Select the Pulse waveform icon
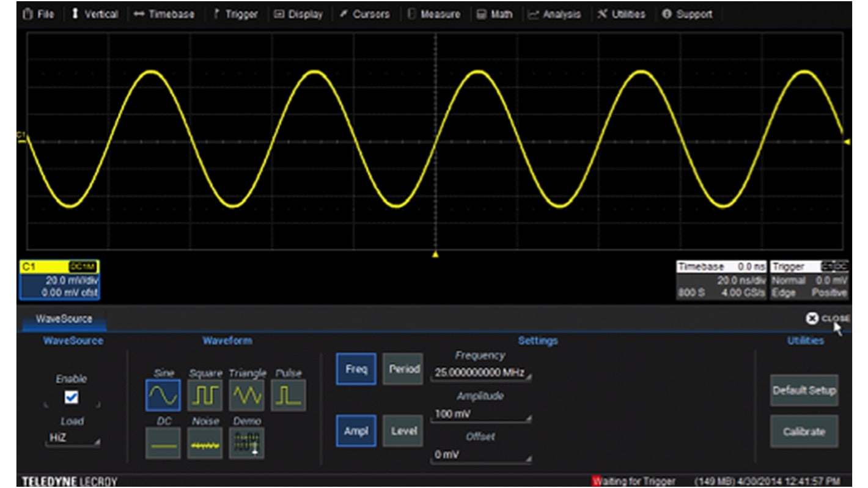Viewport: 868px width, 488px height. click(288, 395)
